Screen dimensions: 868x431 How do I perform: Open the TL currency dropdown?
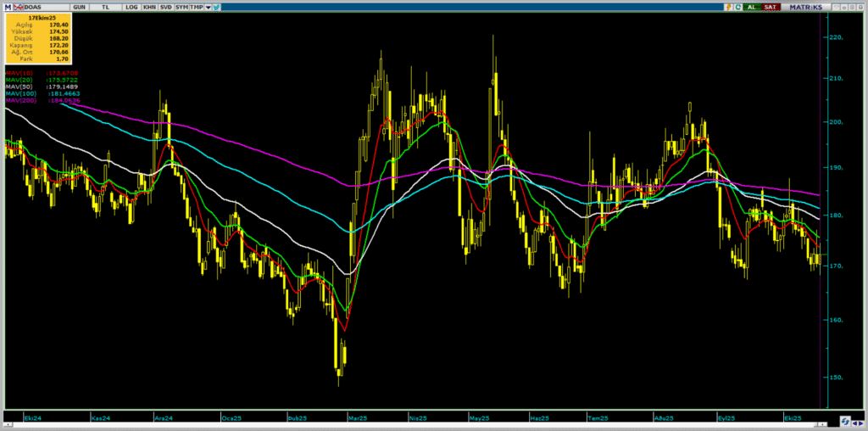105,7
